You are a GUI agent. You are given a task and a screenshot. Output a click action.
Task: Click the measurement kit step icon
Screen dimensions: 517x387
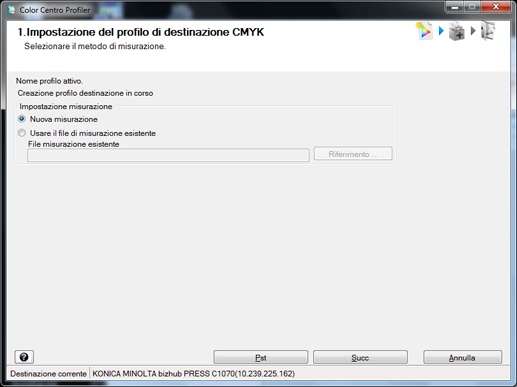(x=456, y=31)
